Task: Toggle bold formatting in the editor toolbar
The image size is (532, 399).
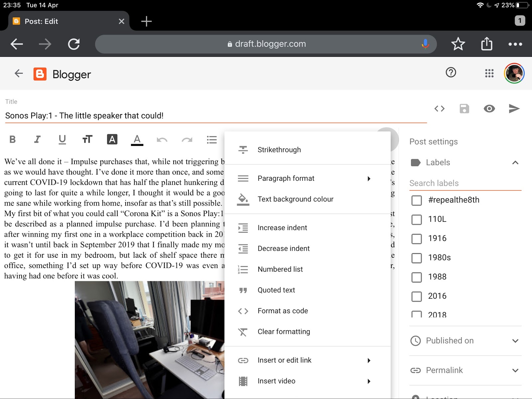Action: (13, 139)
